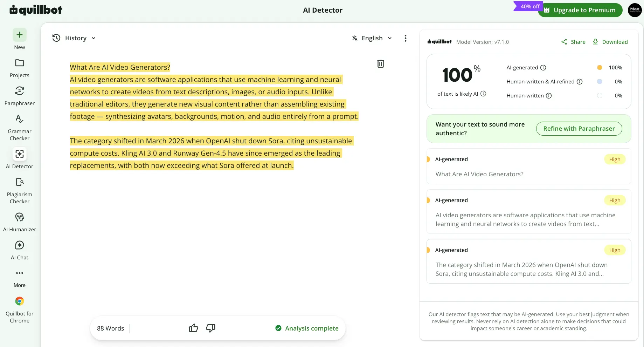Viewport: 644px width, 347px height.
Task: Click the green Analysis complete checkmark
Action: [278, 328]
